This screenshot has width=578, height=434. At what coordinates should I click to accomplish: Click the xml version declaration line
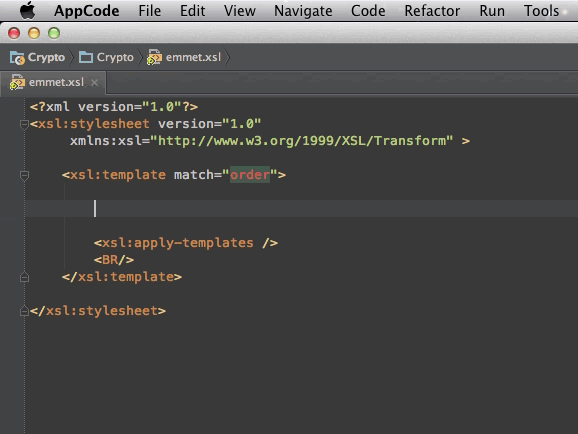(114, 107)
